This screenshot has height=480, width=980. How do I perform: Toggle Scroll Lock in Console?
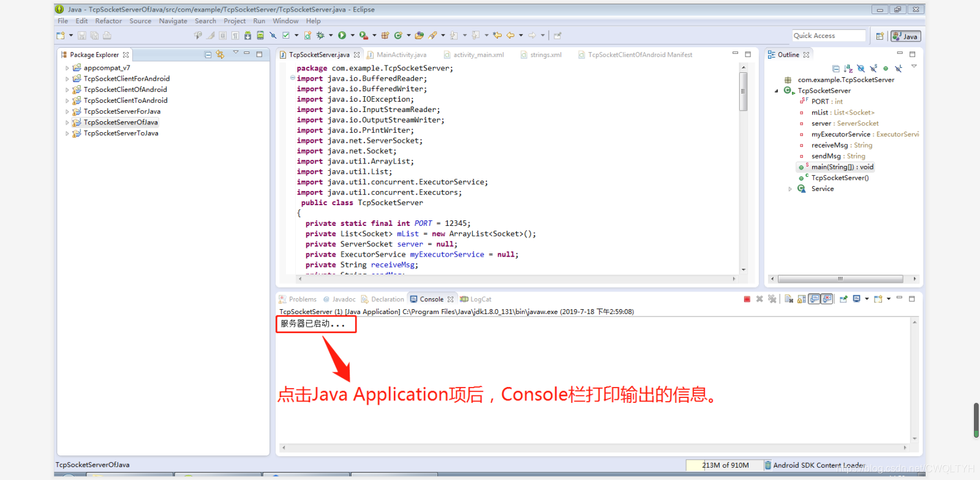pyautogui.click(x=802, y=299)
